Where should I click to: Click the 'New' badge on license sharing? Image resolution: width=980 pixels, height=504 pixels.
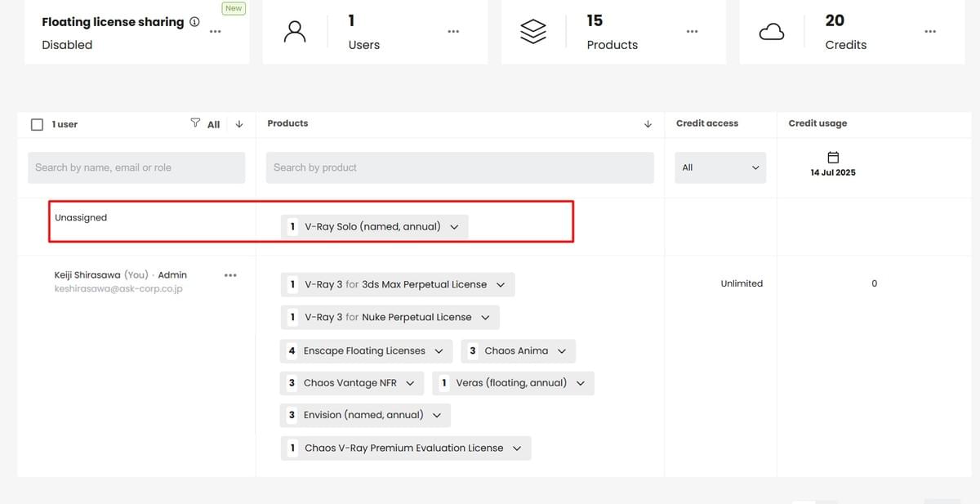[234, 8]
